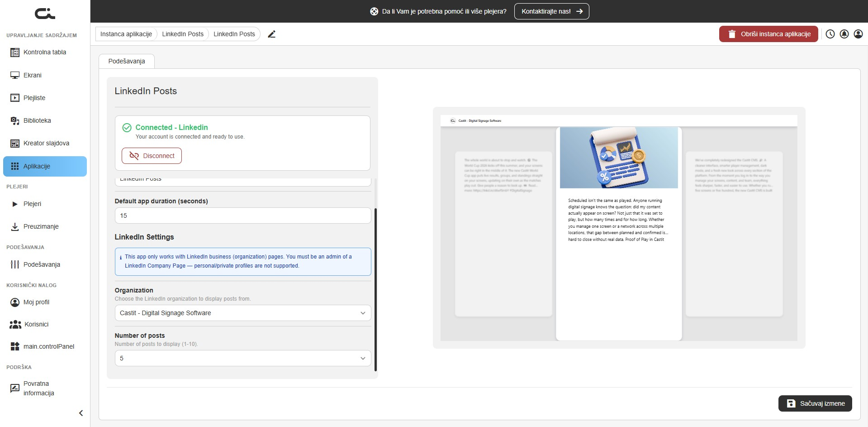Expand the Number of posts dropdown
This screenshot has height=427, width=868.
tap(243, 358)
